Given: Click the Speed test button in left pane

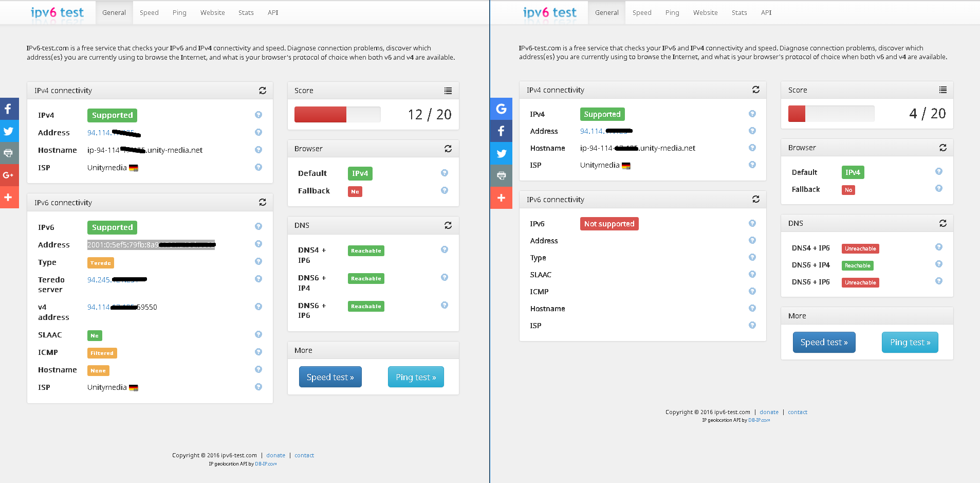Looking at the screenshot, I should 330,377.
